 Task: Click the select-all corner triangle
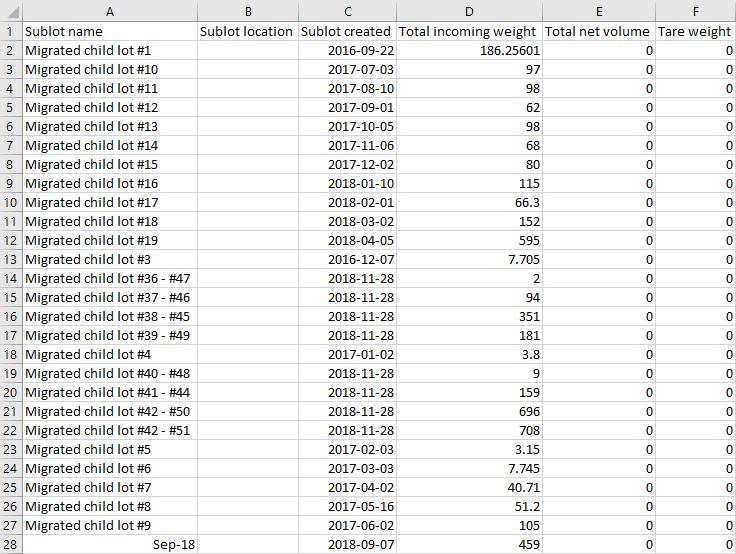pyautogui.click(x=10, y=10)
